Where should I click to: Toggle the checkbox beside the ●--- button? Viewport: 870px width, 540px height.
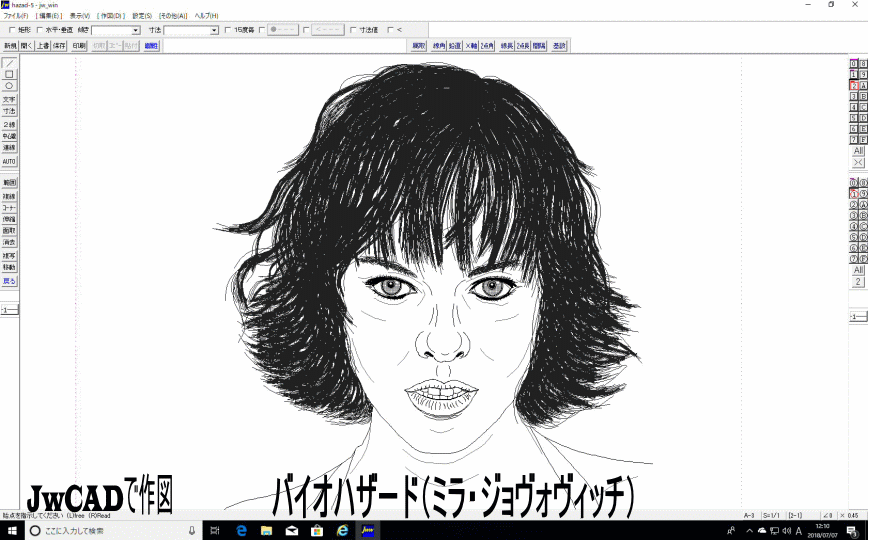[x=262, y=30]
